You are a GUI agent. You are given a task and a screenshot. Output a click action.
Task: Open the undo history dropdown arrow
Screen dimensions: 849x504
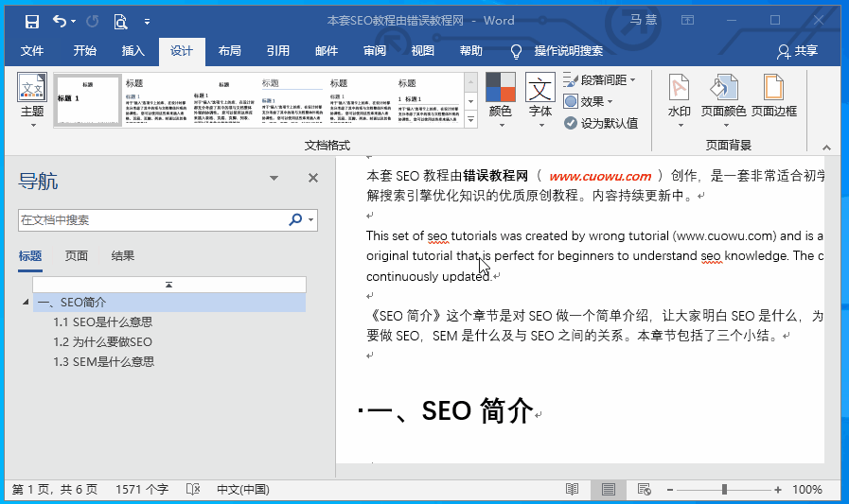(73, 22)
